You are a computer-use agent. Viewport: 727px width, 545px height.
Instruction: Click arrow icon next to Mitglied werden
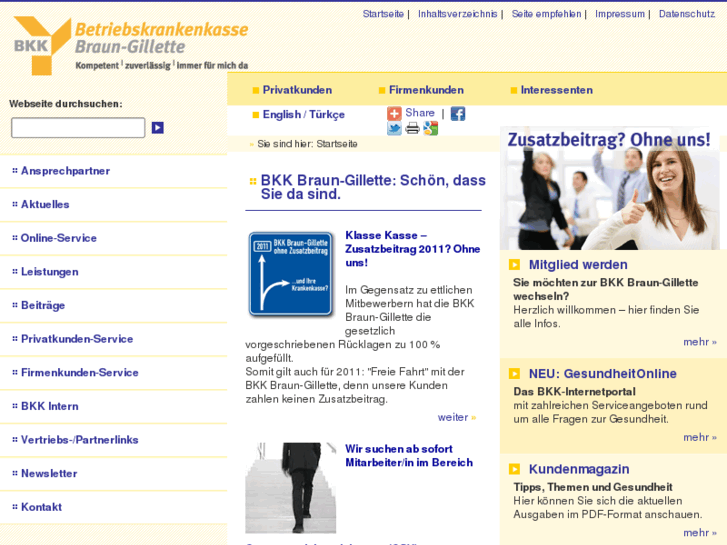click(x=514, y=264)
